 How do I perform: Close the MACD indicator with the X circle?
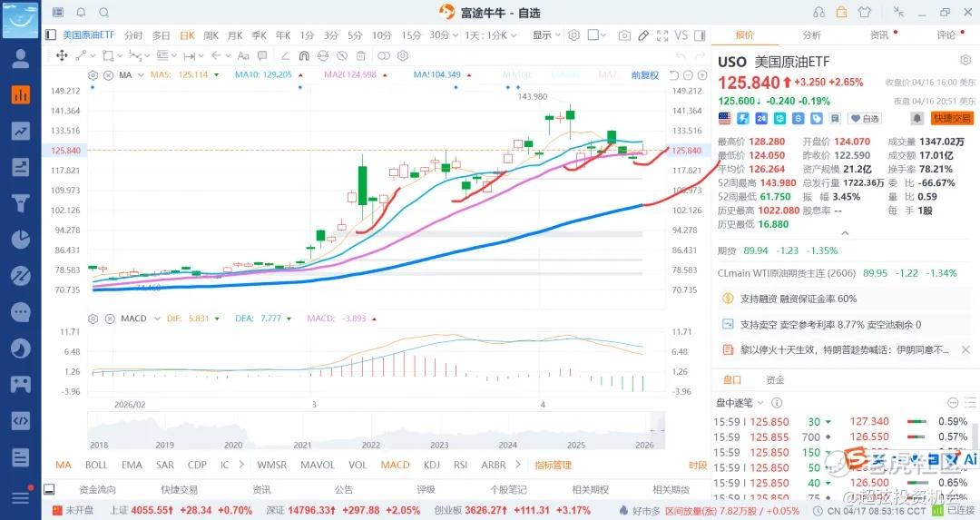tap(110, 319)
